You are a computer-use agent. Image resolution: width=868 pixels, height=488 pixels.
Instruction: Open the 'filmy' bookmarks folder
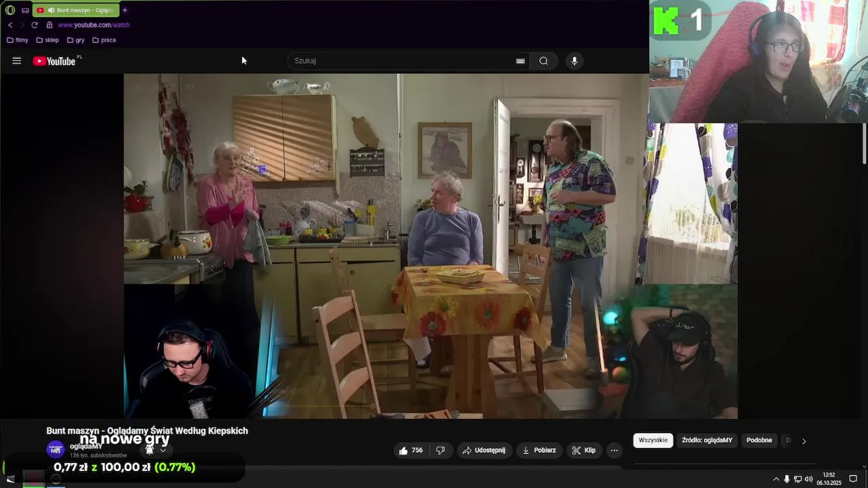point(18,40)
